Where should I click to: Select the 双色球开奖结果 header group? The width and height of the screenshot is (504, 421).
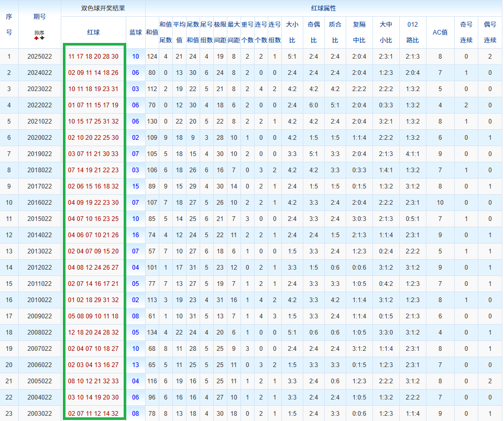(103, 8)
